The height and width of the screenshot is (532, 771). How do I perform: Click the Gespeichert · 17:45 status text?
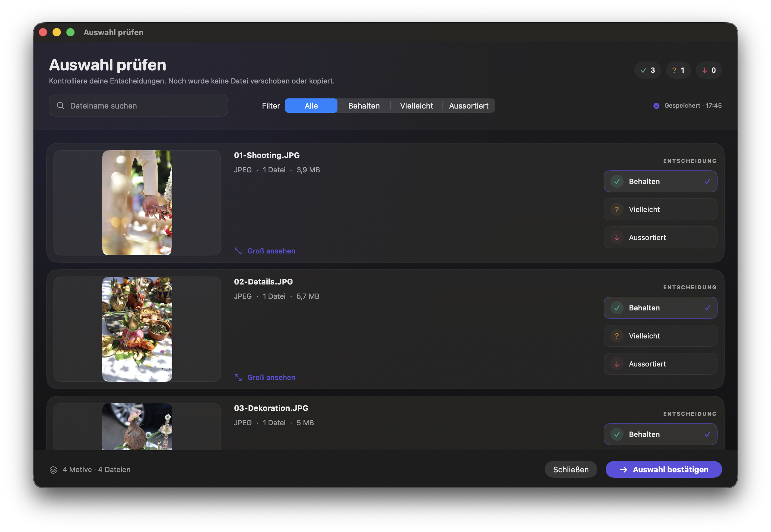tap(693, 106)
